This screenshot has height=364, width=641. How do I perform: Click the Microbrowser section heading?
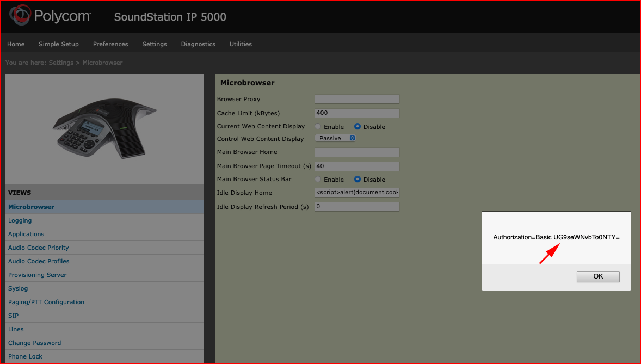[248, 83]
